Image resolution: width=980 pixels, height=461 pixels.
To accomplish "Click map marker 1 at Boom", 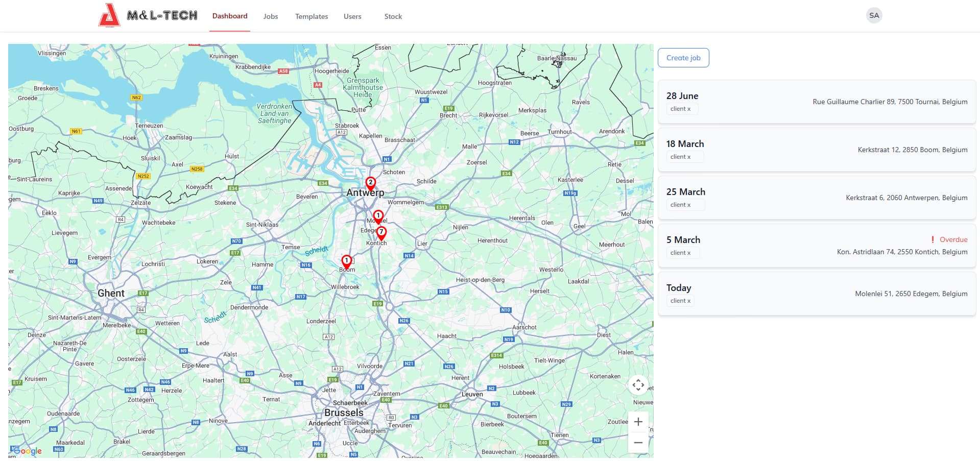I will click(x=346, y=262).
